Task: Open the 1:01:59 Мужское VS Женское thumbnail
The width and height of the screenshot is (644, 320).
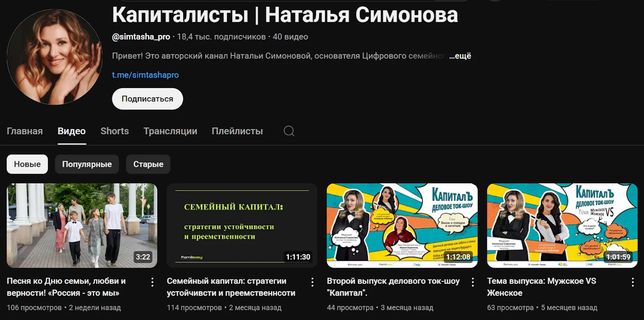Action: tap(562, 226)
